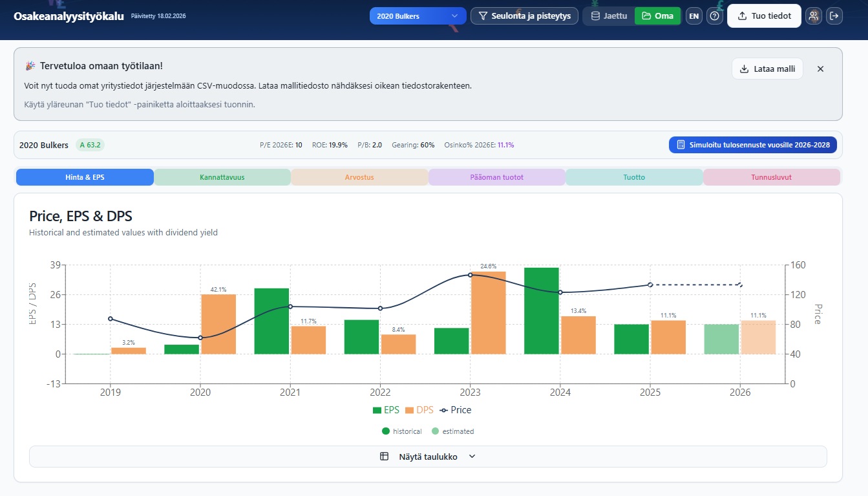Viewport: 868px width, 496px height.
Task: Click the green EPS legend swatch
Action: (x=377, y=410)
